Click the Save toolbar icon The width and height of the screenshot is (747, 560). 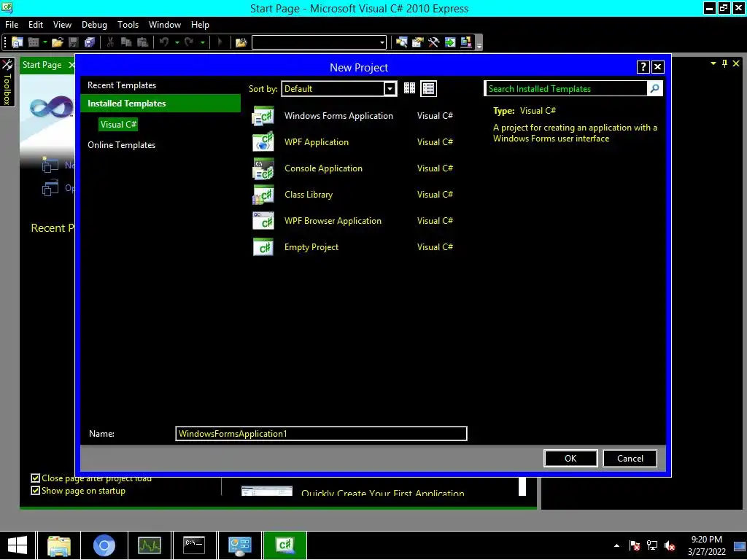coord(74,42)
